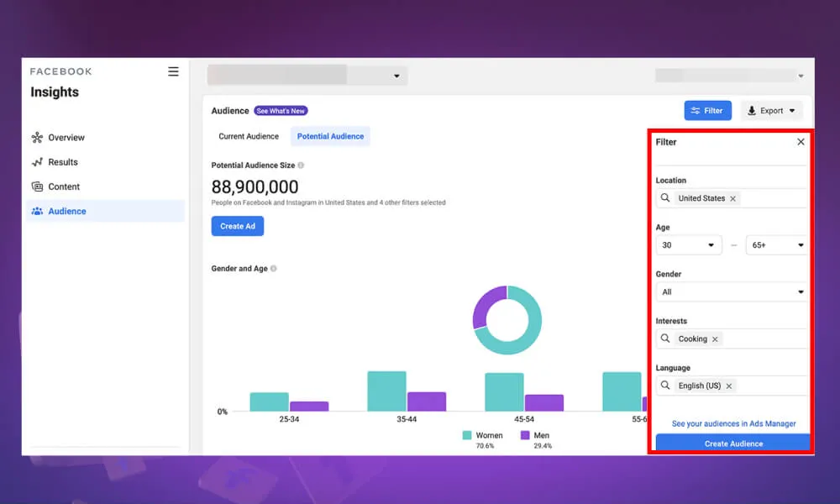Click the Create Ad button
The image size is (840, 504).
238,225
